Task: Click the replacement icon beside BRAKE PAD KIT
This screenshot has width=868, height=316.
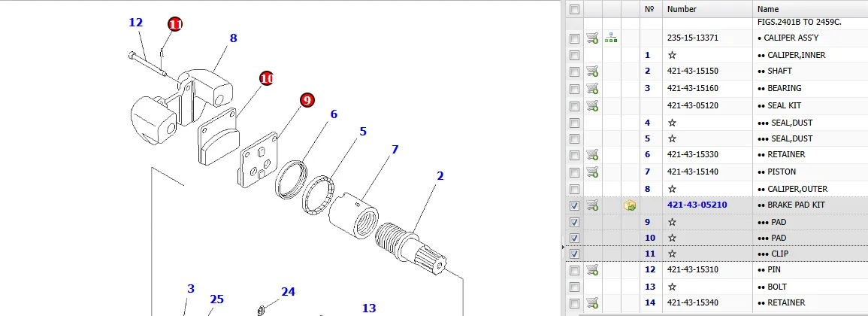Action: [x=630, y=205]
